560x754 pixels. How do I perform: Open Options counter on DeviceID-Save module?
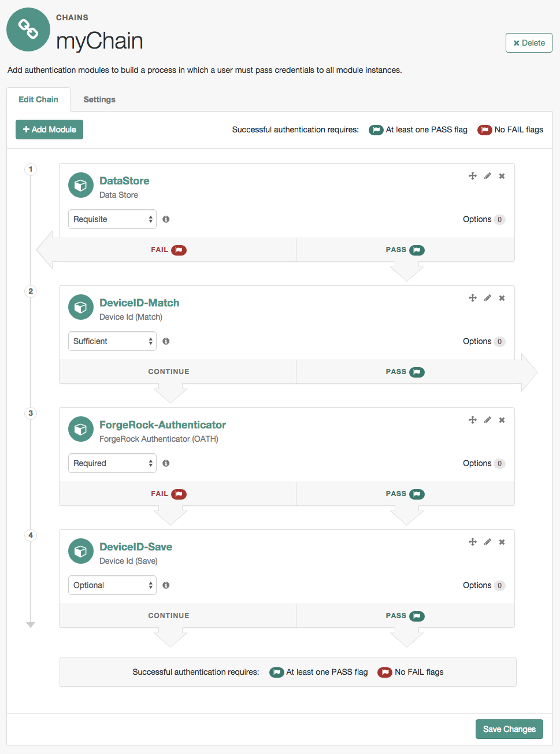click(x=484, y=585)
